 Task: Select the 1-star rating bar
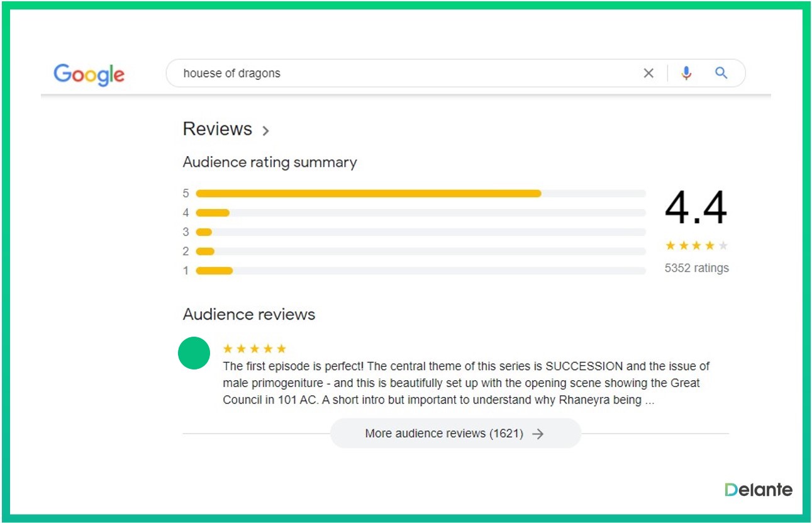point(420,271)
